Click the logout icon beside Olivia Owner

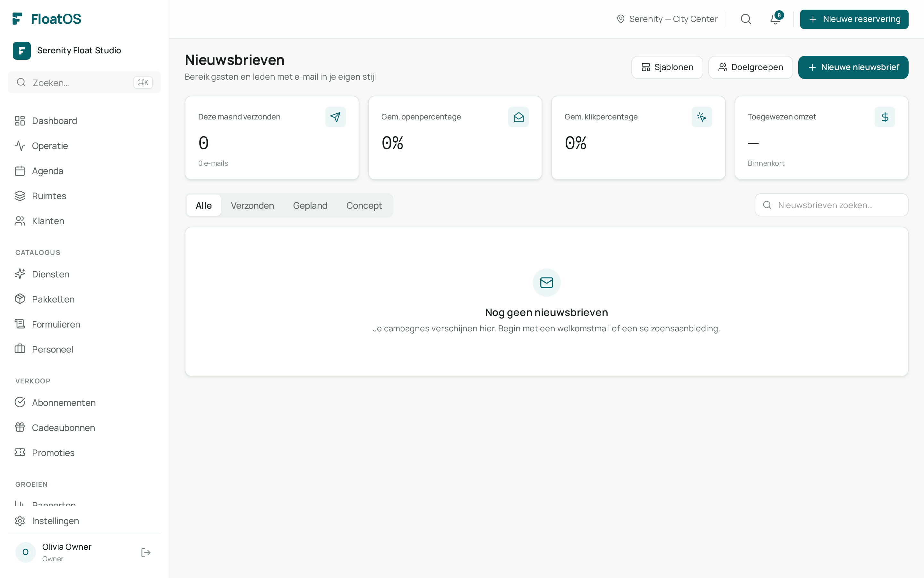point(146,552)
